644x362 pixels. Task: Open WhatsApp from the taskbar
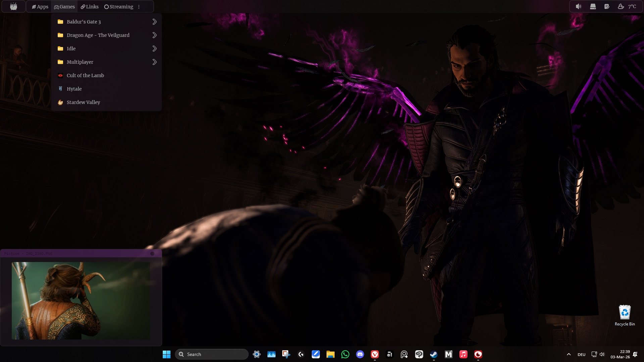pyautogui.click(x=345, y=354)
